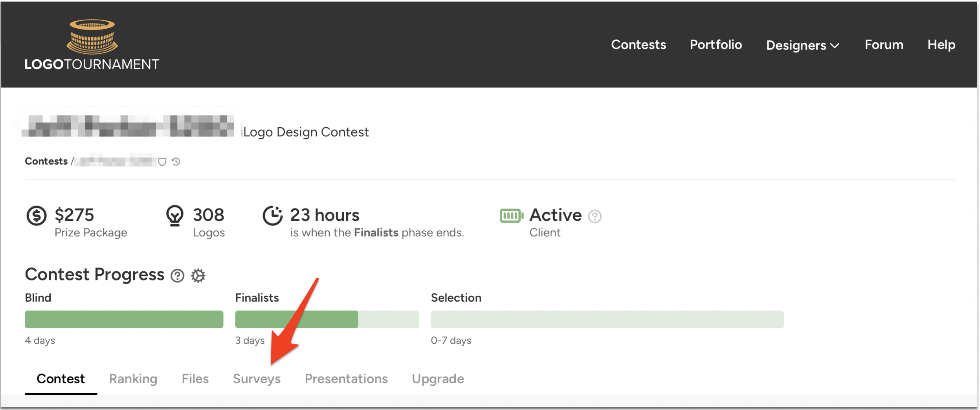Click the "23 hours" remaining text
This screenshot has width=980, height=410.
325,215
